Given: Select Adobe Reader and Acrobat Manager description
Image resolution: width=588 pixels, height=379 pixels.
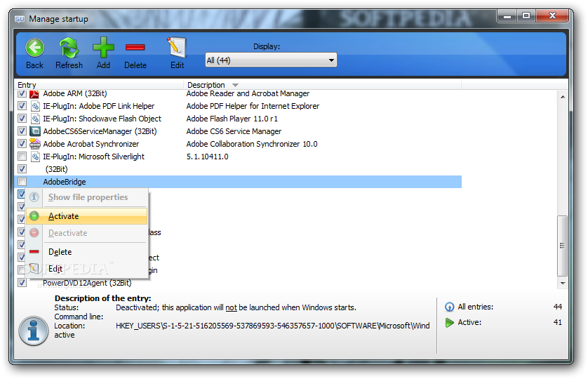Looking at the screenshot, I should pos(248,93).
